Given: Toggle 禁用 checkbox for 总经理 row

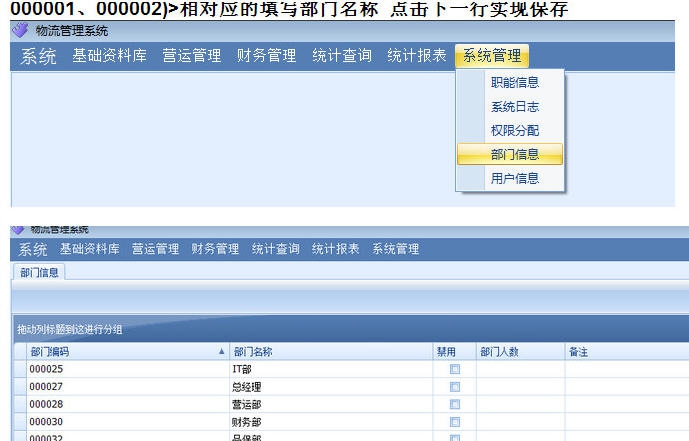Looking at the screenshot, I should [x=455, y=387].
